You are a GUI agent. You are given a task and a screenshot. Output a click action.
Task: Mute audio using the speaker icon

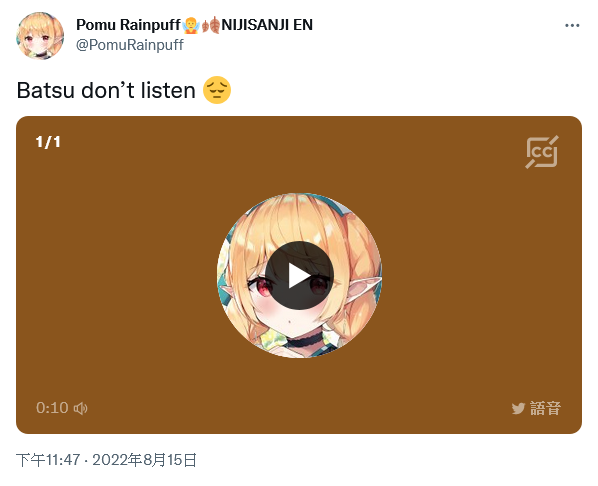pyautogui.click(x=80, y=408)
